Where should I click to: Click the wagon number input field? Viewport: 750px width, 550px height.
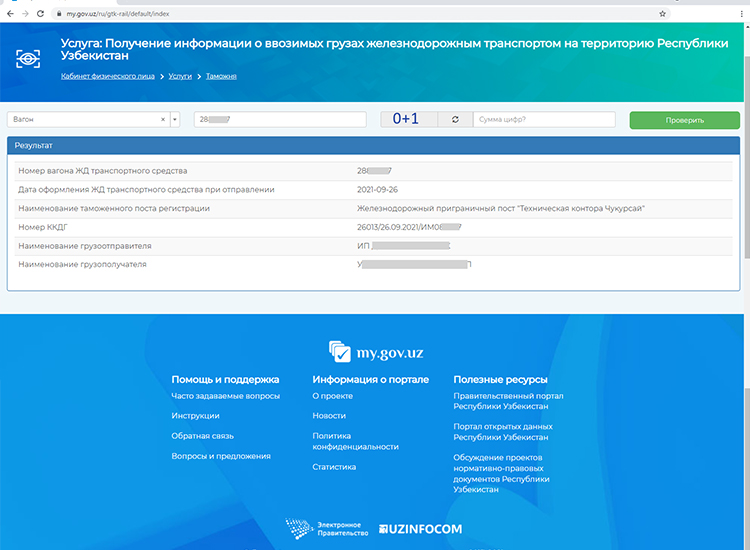(x=282, y=120)
